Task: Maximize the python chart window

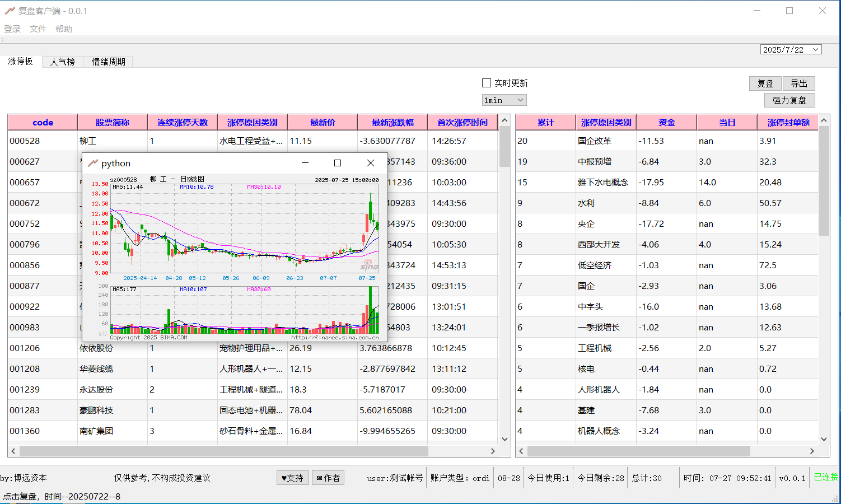Action: (x=338, y=163)
